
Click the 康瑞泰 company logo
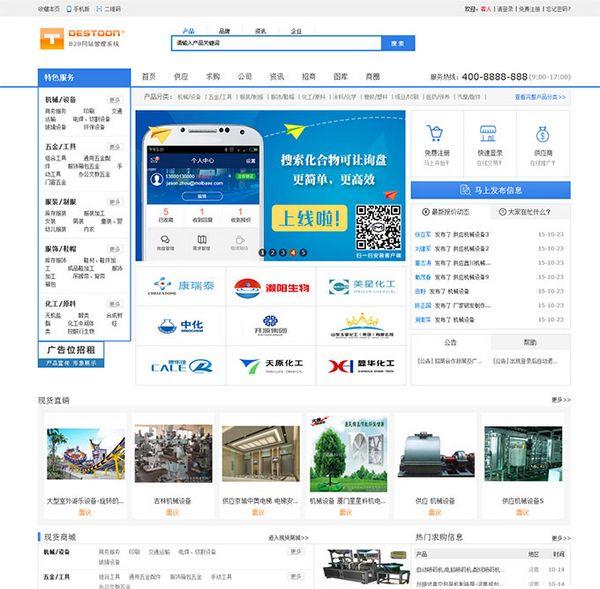coord(181,286)
